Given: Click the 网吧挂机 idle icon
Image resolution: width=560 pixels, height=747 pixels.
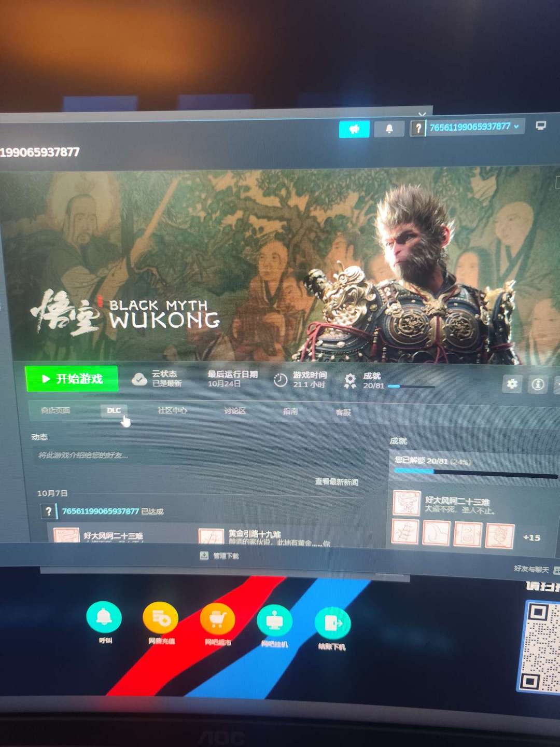Looking at the screenshot, I should 274,622.
